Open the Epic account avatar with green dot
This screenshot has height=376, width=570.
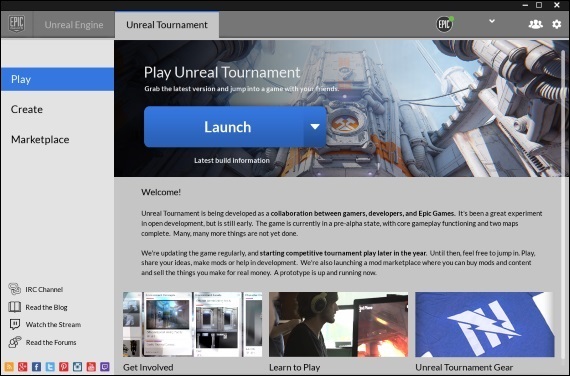445,24
